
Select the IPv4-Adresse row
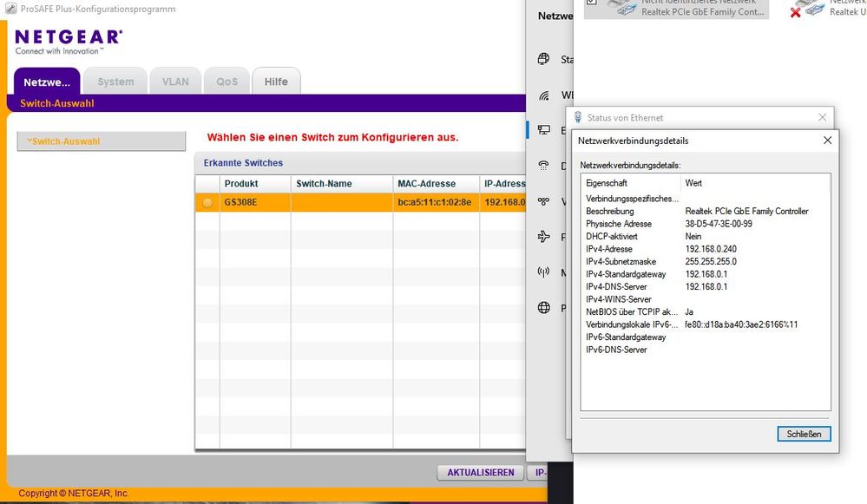coord(705,249)
